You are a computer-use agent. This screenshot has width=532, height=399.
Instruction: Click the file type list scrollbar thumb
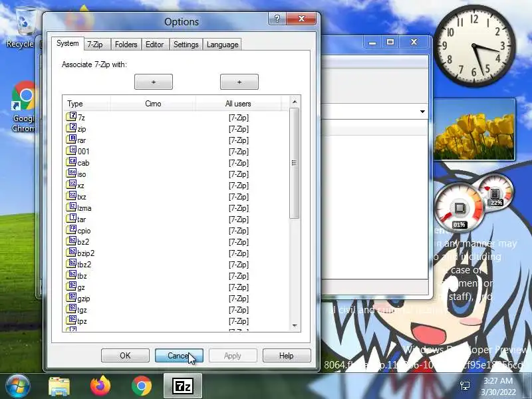294,163
